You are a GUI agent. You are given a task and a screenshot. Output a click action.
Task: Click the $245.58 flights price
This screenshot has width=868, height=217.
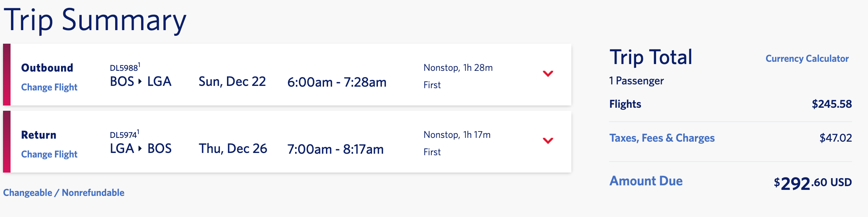[x=831, y=104]
